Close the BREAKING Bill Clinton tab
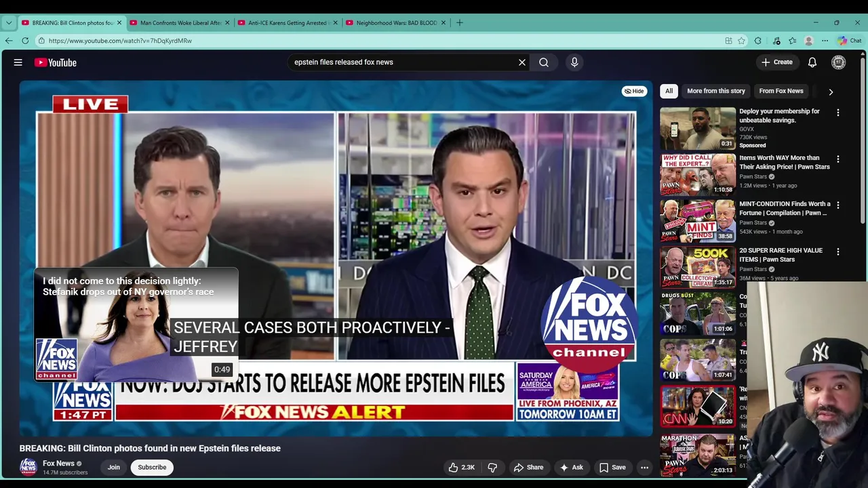This screenshot has width=868, height=488. coord(119,22)
